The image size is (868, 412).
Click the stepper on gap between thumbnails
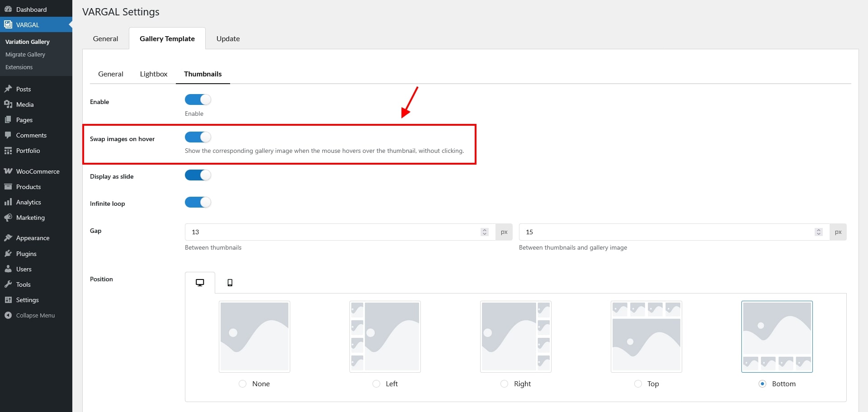pos(485,232)
